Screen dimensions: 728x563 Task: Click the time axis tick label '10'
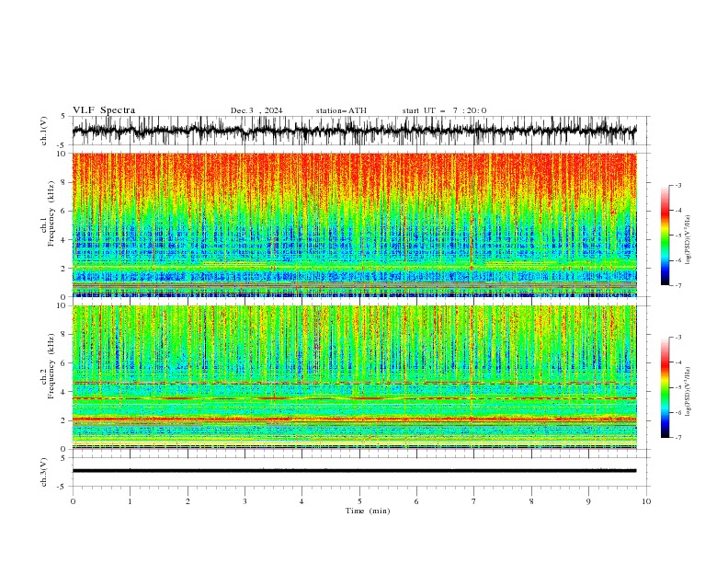(x=646, y=501)
